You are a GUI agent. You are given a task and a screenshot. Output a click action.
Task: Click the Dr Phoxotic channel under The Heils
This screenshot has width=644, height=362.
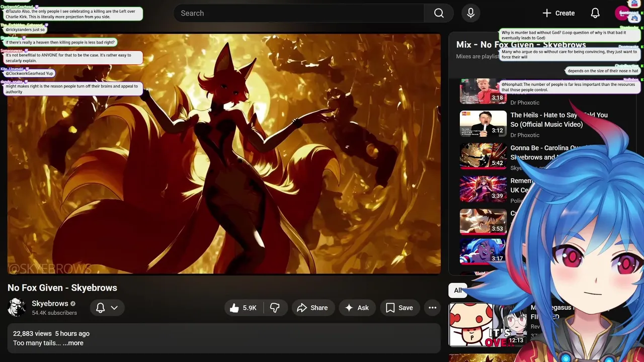(525, 135)
